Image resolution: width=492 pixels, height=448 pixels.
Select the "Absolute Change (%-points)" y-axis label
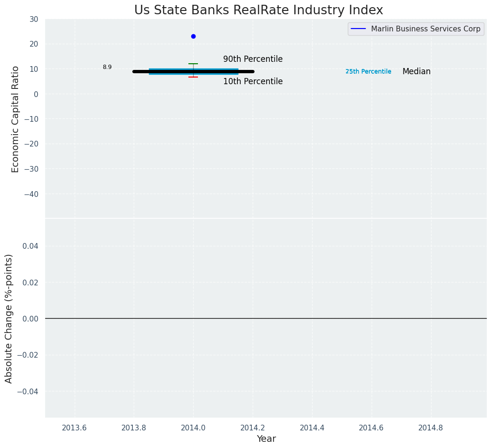(9, 318)
